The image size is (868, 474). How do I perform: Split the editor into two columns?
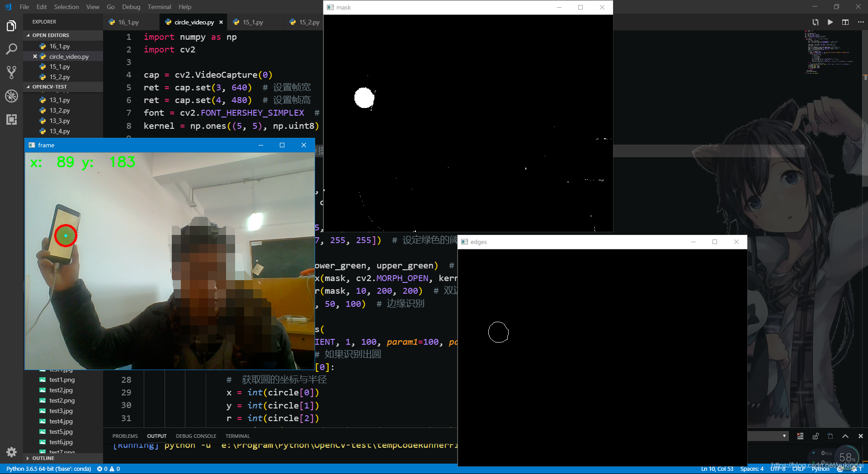click(x=846, y=22)
